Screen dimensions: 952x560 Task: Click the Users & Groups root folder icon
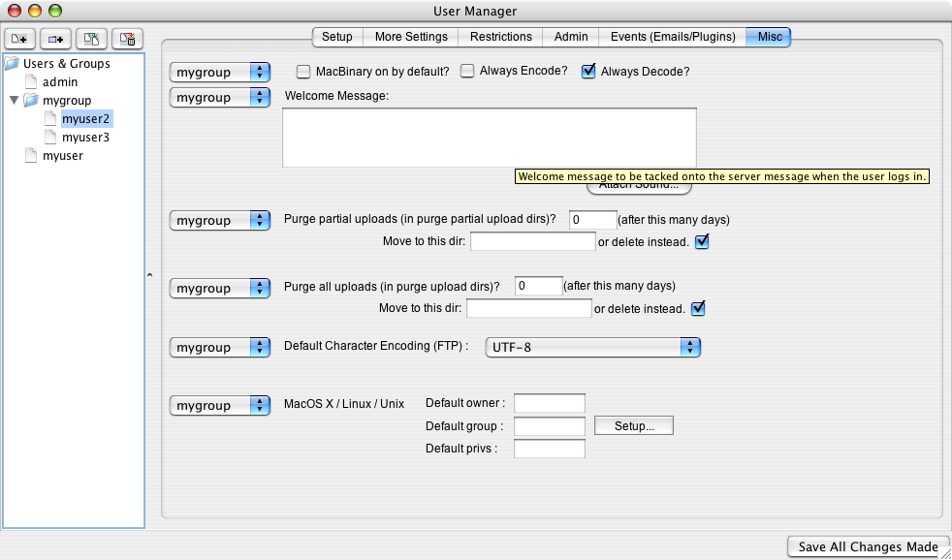point(12,64)
